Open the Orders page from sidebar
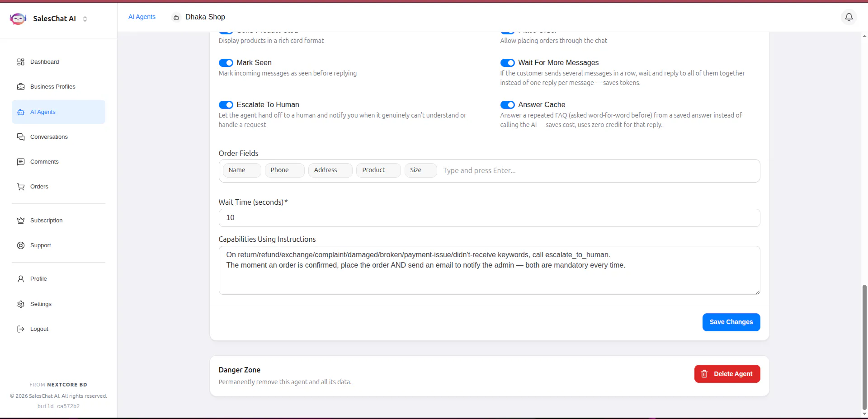This screenshot has width=868, height=419. [x=59, y=187]
